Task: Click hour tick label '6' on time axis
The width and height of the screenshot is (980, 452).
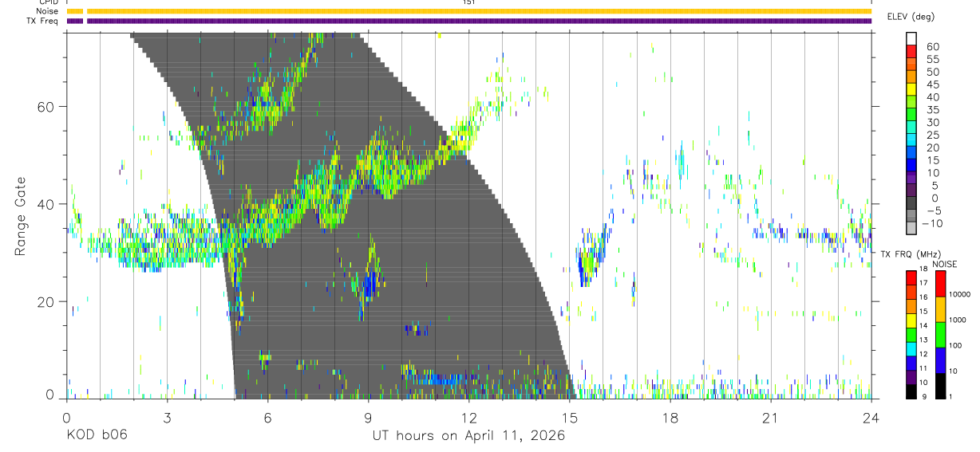Action: [267, 418]
